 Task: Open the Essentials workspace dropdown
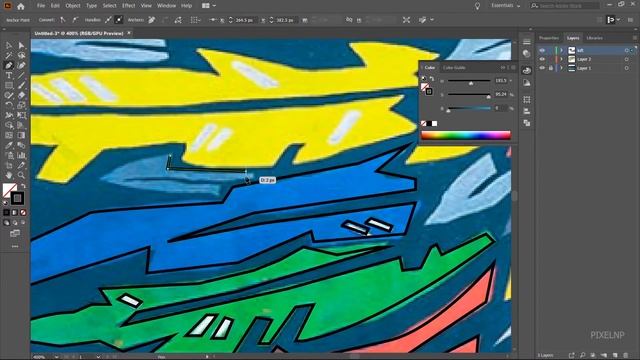coord(506,6)
